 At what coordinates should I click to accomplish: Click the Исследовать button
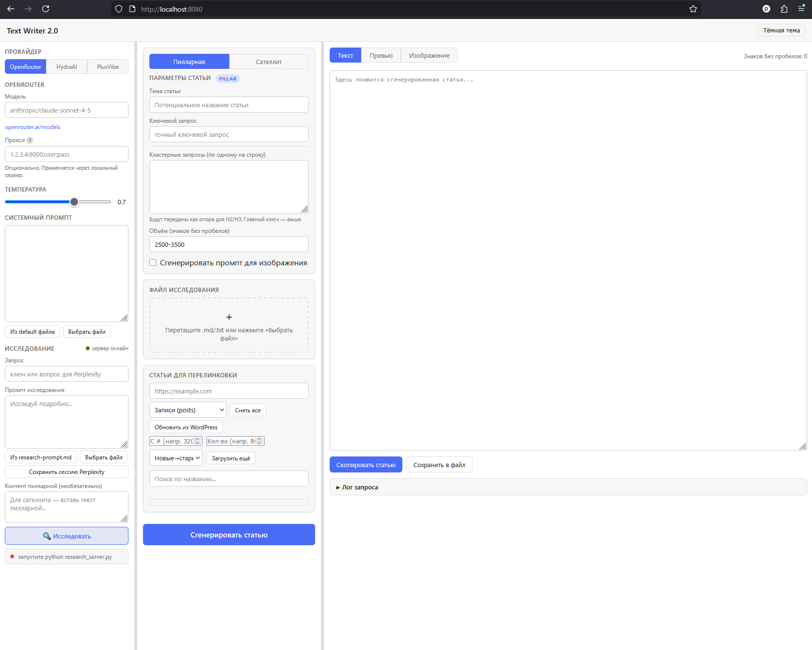click(66, 536)
